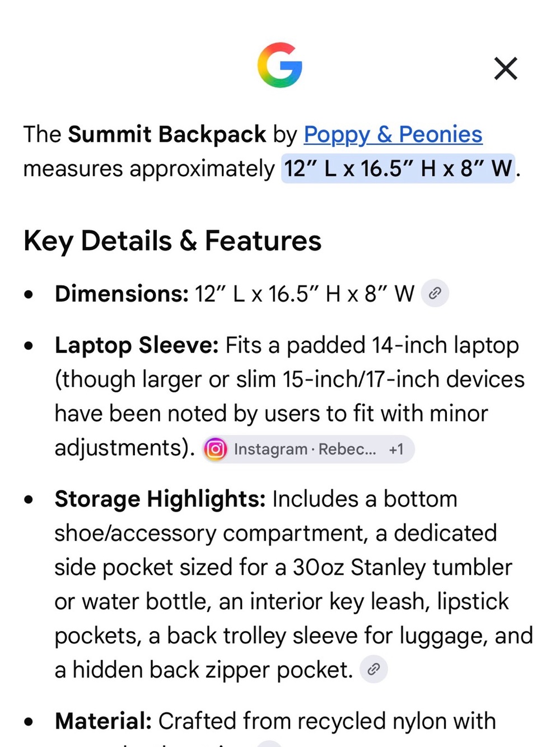Open the link icon after hidden zipper pocket
Viewport: 560px width, 747px height.
pyautogui.click(x=374, y=669)
